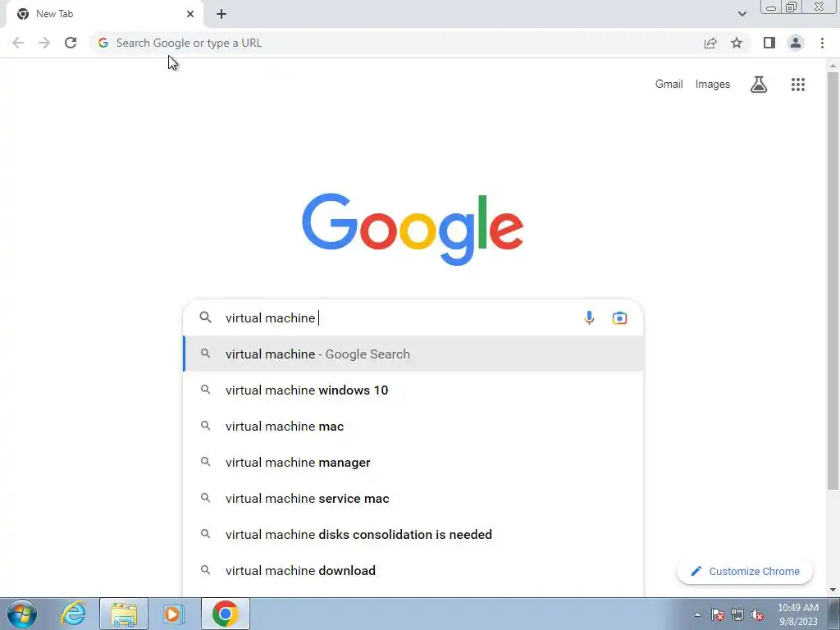Open the Chrome three-dot menu
Image resolution: width=840 pixels, height=630 pixels.
coord(822,43)
